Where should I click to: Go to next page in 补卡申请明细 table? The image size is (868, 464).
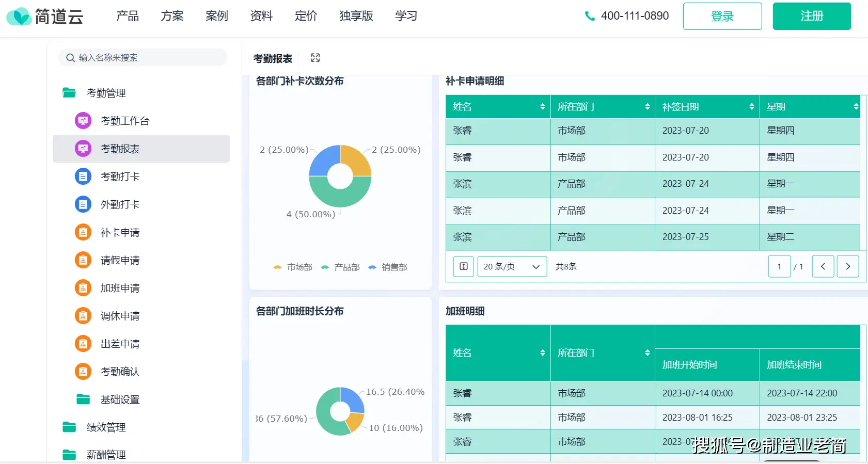(848, 266)
